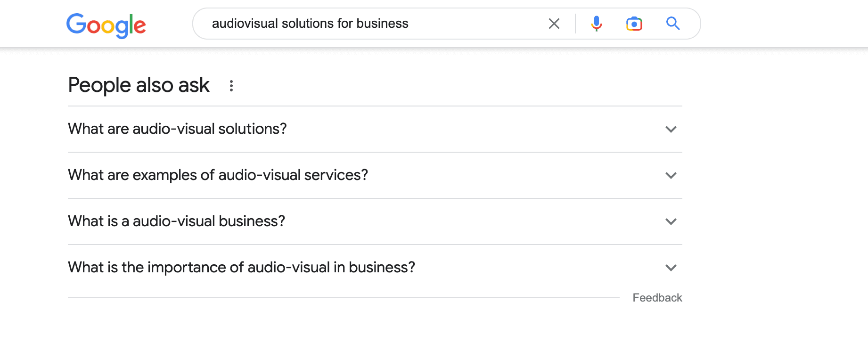Click empty space in search box after the query

coord(476,24)
